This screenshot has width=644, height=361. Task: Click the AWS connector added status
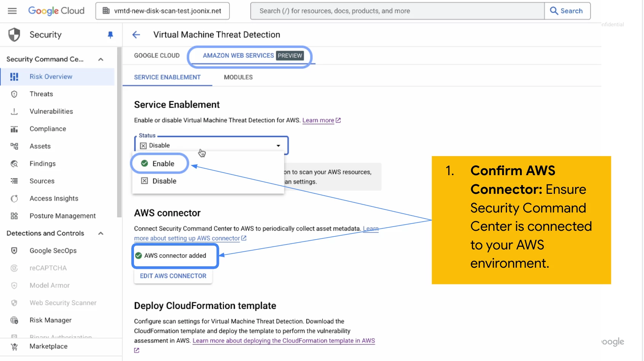(x=171, y=256)
